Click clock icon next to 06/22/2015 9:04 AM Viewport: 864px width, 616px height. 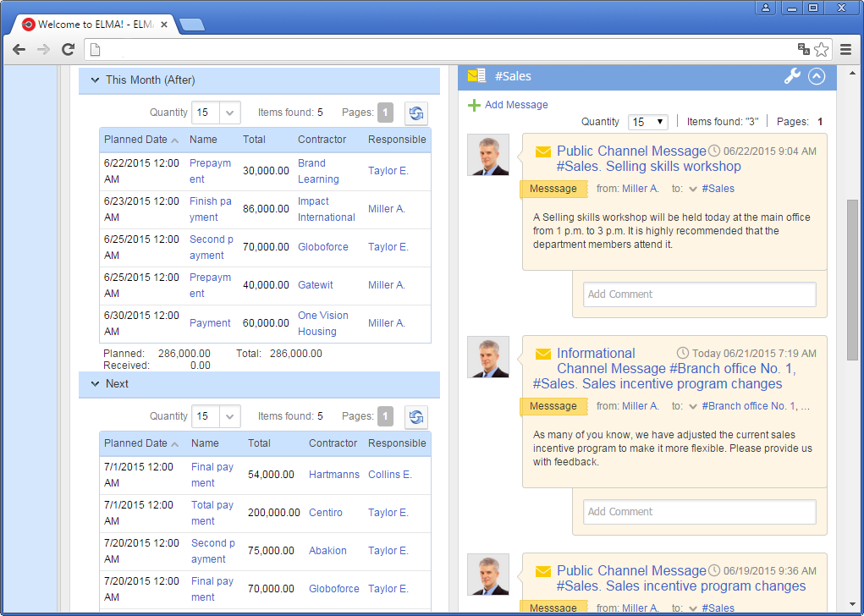tap(714, 151)
